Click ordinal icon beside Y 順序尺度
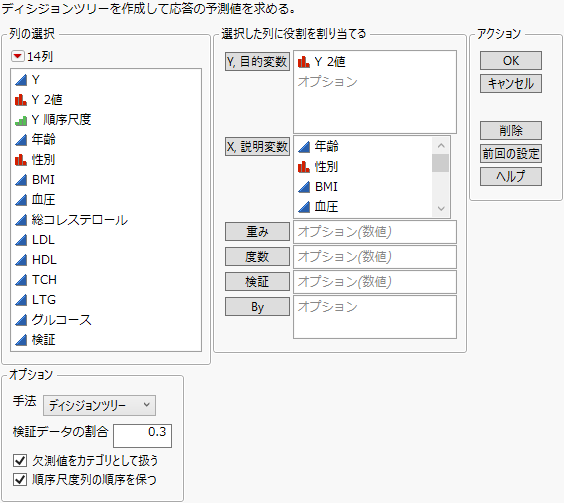The width and height of the screenshot is (564, 503). tap(21, 120)
